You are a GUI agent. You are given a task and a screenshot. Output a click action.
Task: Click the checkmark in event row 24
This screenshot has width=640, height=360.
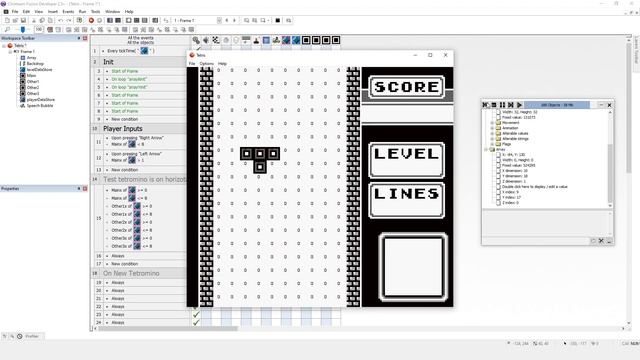pyautogui.click(x=196, y=322)
